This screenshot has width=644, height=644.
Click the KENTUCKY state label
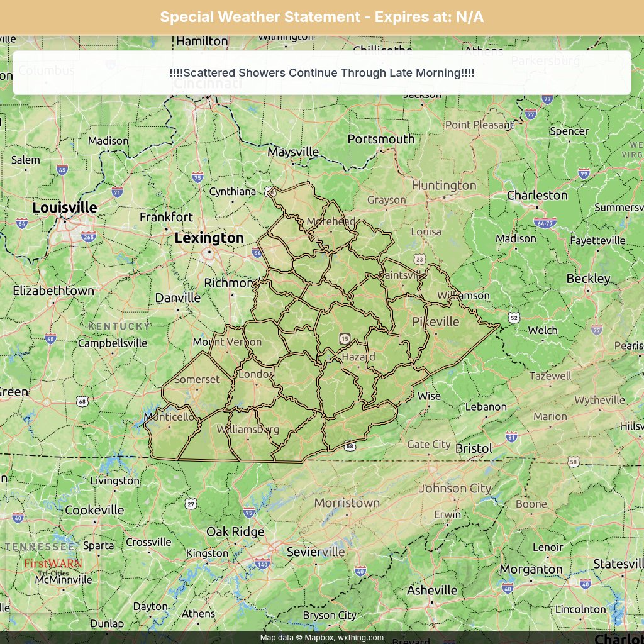119,326
